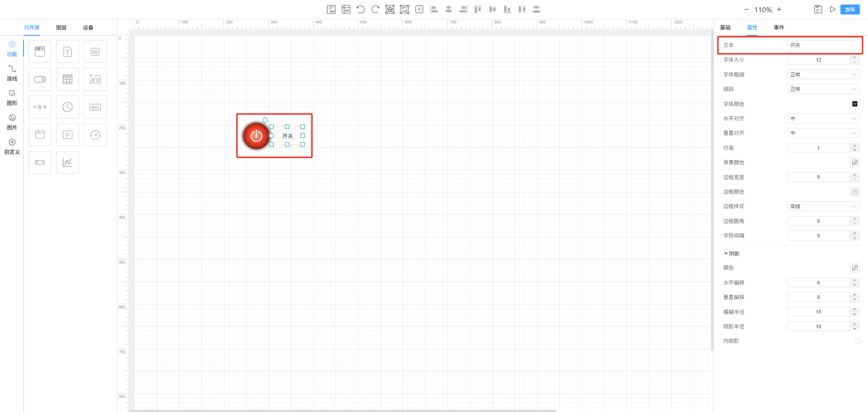Choose the line chart component
The height and width of the screenshot is (412, 868).
pyautogui.click(x=67, y=162)
